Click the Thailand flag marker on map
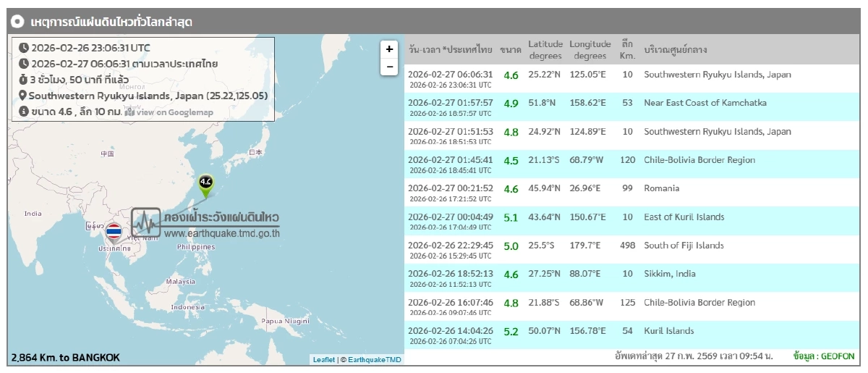 114,232
